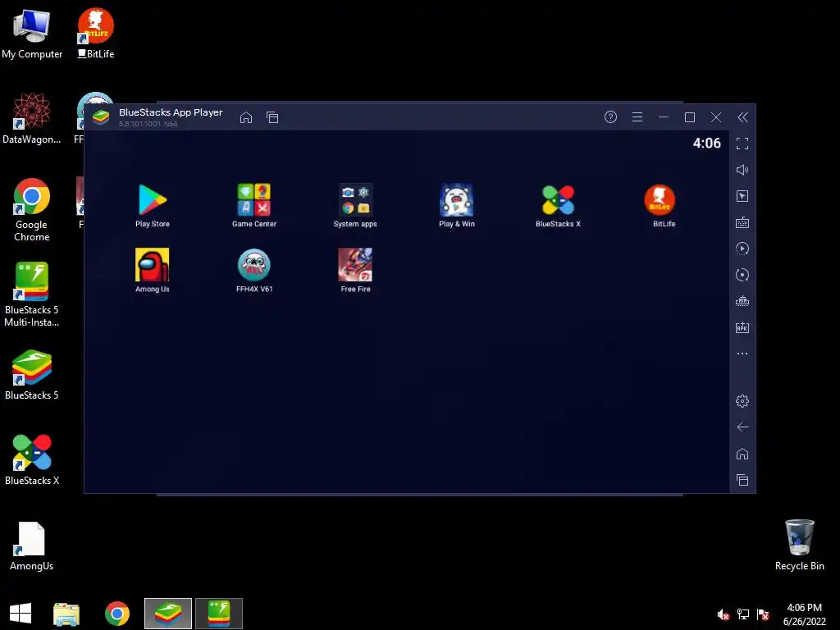Click the network tray icon
The width and height of the screenshot is (840, 630).
coord(743,614)
